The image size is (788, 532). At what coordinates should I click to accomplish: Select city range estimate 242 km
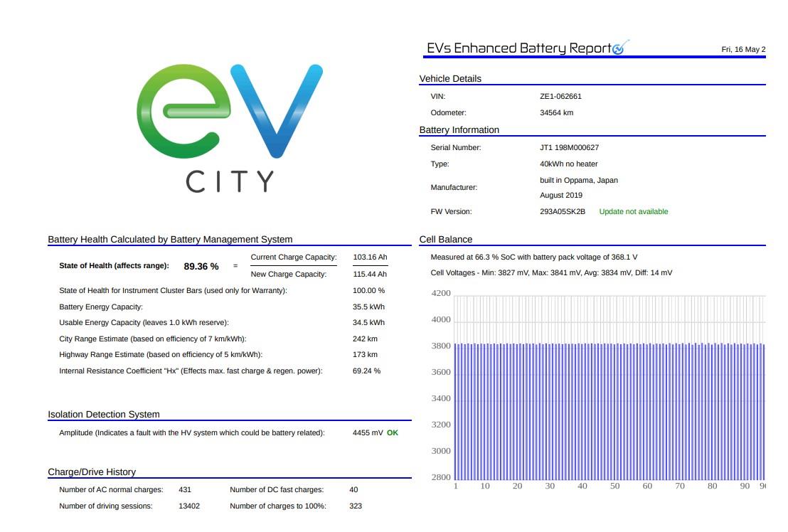365,339
